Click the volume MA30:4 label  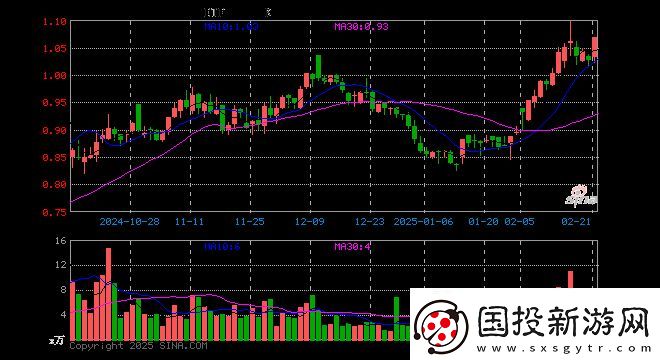coord(352,246)
